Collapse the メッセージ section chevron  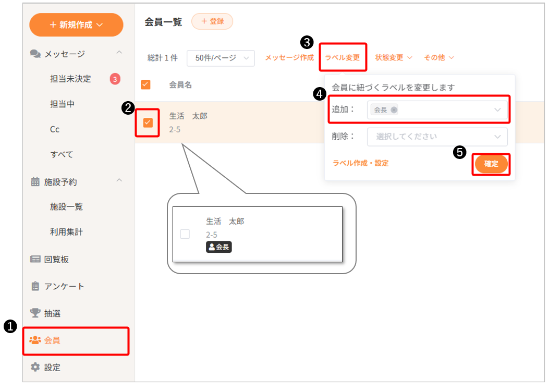[119, 53]
